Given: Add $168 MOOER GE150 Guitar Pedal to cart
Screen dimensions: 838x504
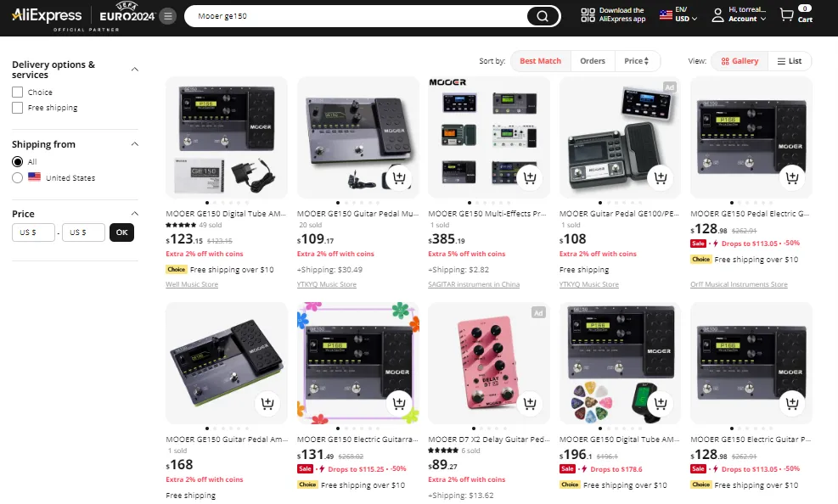Looking at the screenshot, I should [x=267, y=403].
